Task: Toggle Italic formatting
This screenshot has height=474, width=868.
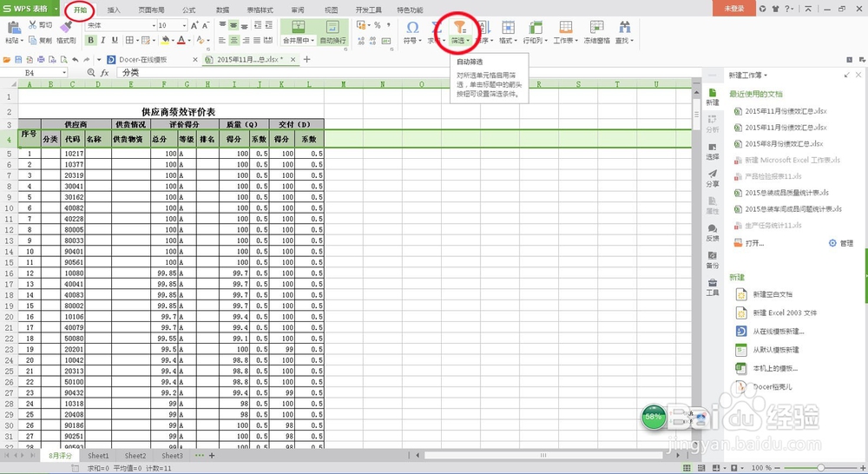Action: click(x=103, y=40)
